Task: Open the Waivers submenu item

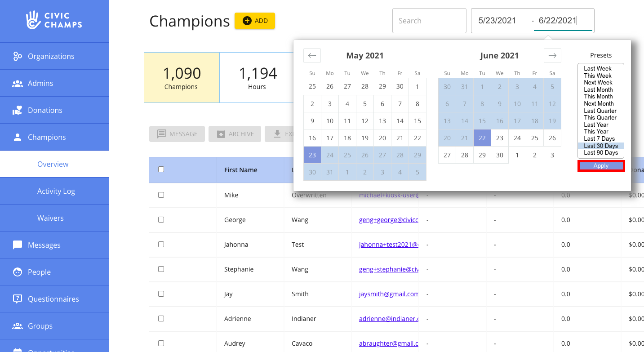Action: [x=50, y=218]
